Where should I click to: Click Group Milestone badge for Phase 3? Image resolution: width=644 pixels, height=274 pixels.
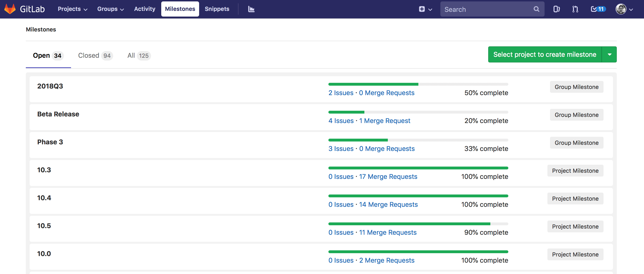pyautogui.click(x=577, y=143)
